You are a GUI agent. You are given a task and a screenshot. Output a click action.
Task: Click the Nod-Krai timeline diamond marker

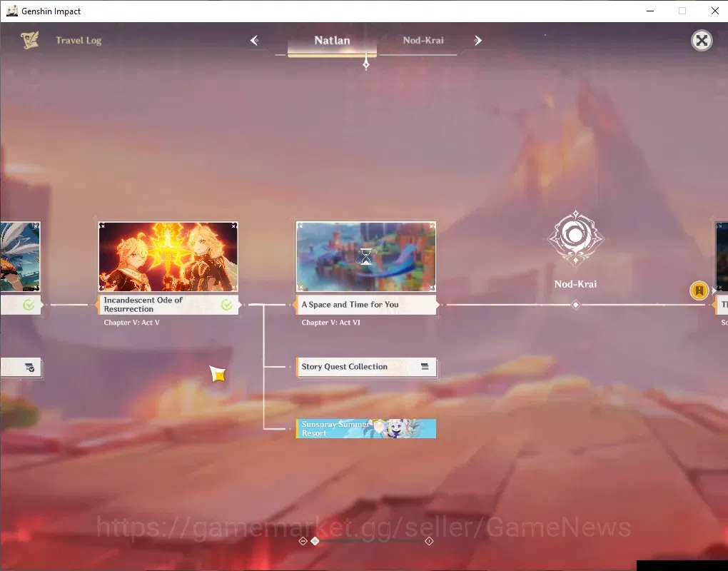575,305
